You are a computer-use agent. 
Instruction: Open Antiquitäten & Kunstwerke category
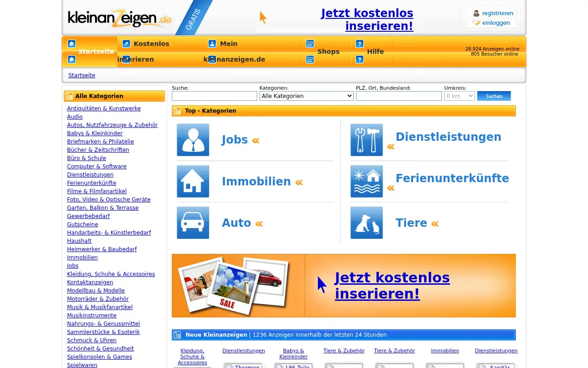pyautogui.click(x=104, y=109)
